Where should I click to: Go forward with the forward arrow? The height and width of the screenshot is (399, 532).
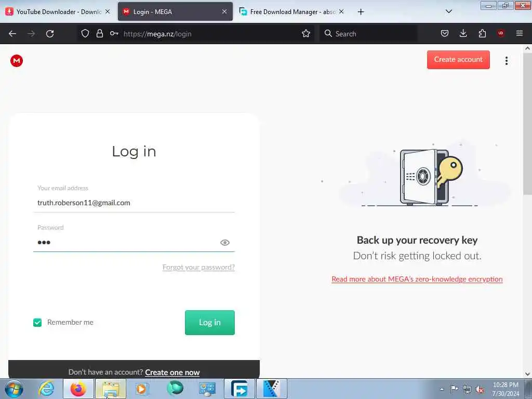pos(31,34)
